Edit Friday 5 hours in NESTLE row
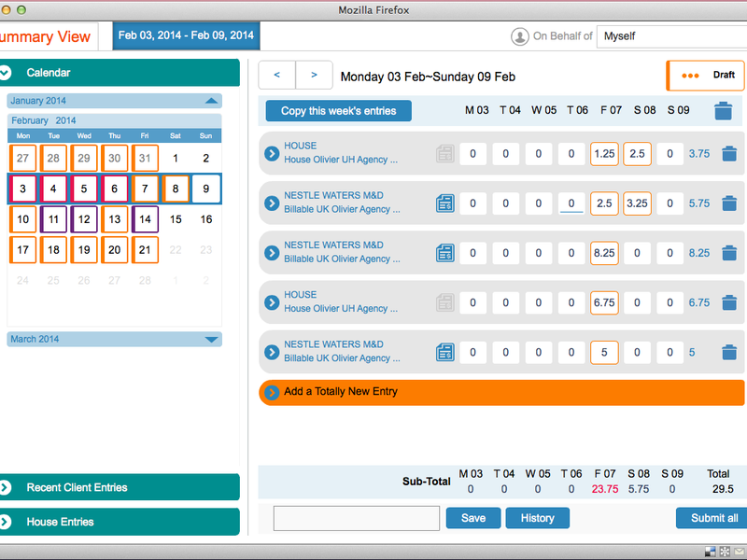 click(x=604, y=353)
